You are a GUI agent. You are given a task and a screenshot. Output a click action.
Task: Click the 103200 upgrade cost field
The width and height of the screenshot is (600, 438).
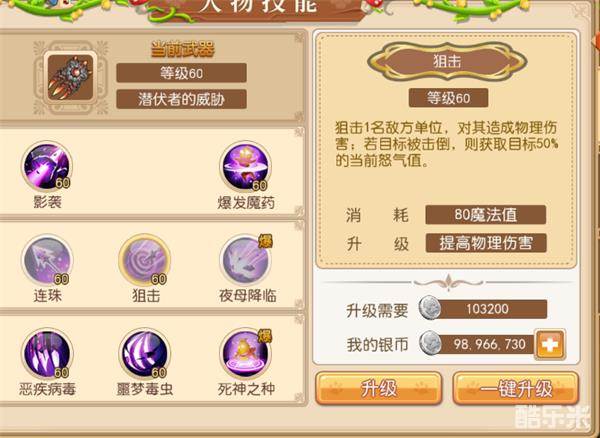[x=487, y=309]
